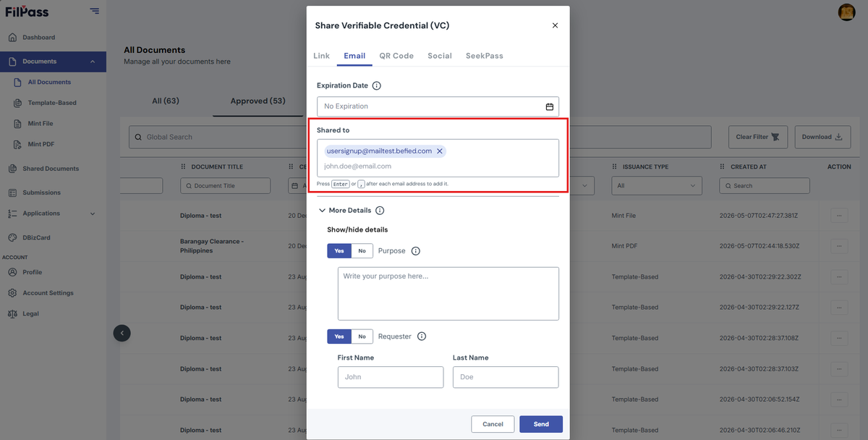Open action menu for Mint File row
868x440 pixels.
click(x=839, y=216)
